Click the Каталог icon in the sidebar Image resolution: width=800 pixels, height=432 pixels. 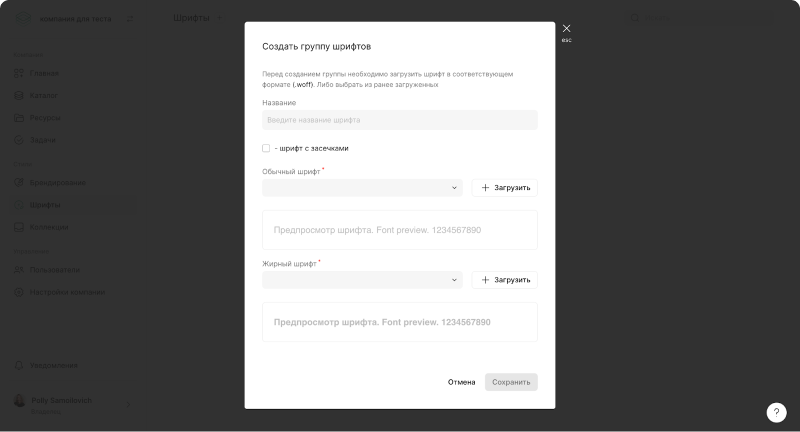click(19, 96)
